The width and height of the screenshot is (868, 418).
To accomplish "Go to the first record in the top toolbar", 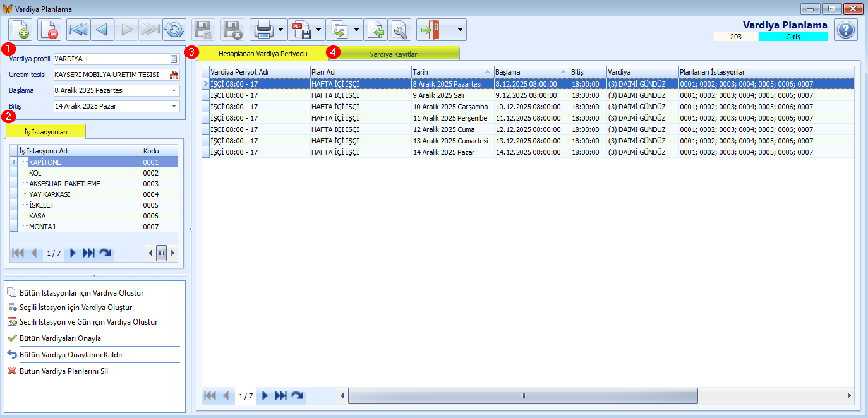I will 78,30.
